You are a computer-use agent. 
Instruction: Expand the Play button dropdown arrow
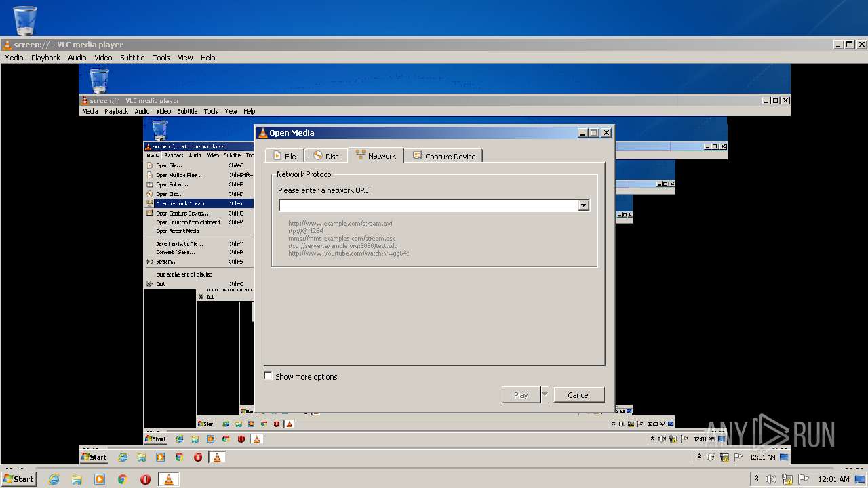click(x=545, y=394)
